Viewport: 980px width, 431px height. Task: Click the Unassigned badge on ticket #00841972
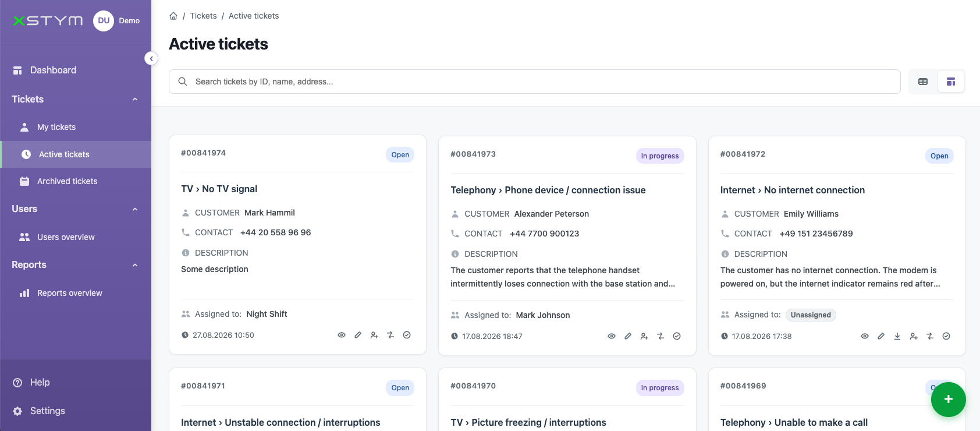[x=811, y=315]
